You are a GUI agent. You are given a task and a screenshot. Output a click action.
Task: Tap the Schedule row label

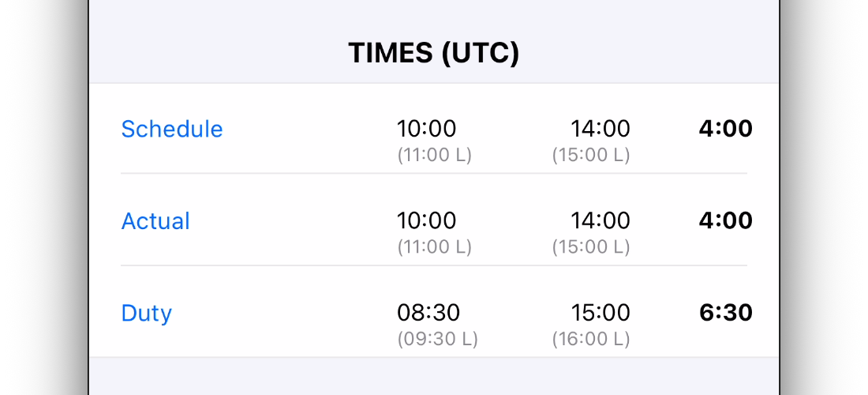[171, 129]
